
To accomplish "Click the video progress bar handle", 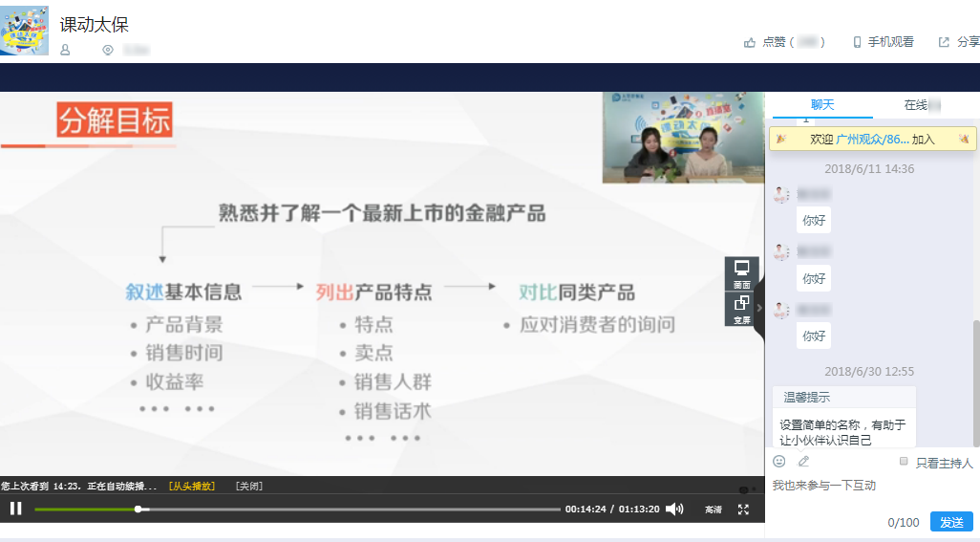I will [x=138, y=509].
